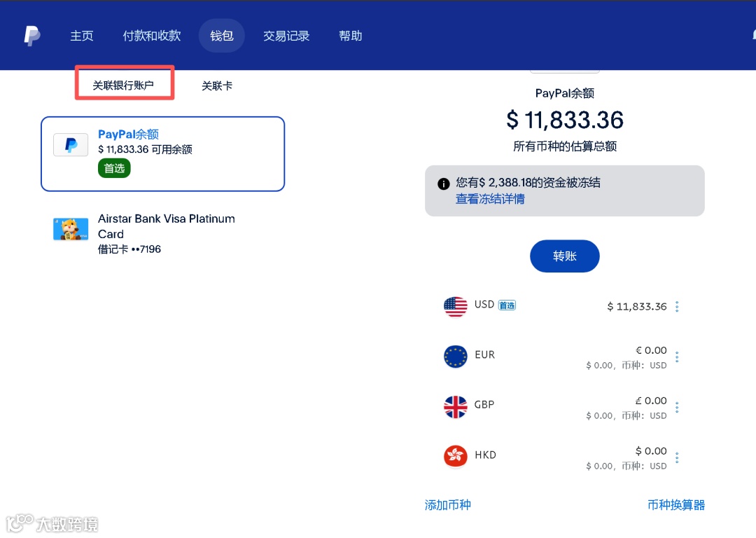Click '$ 11,833.36 可用余额' available balance text
This screenshot has width=756, height=538.
[x=145, y=149]
